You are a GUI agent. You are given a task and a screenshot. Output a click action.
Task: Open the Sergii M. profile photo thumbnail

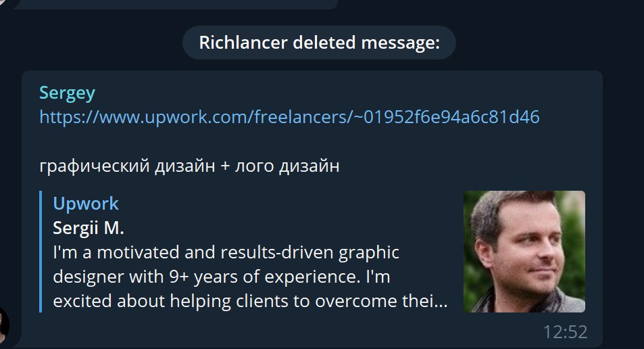[524, 252]
